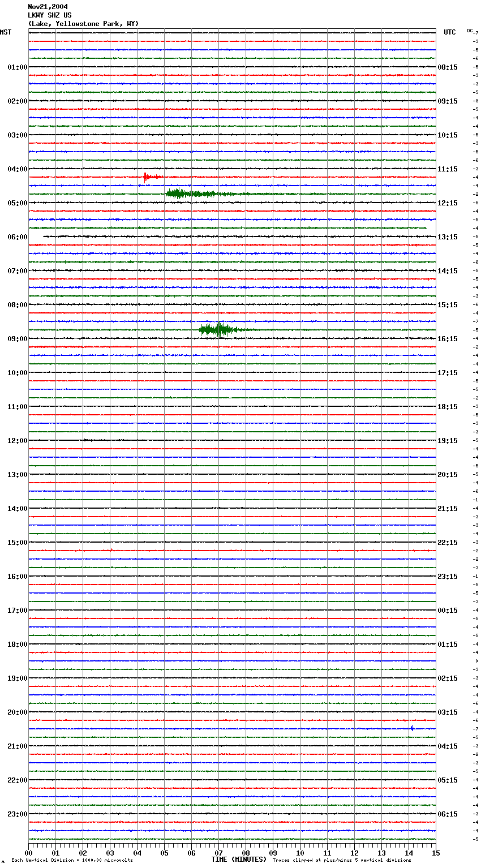The image size is (481, 868).
Task: Click the 16:15 UTC time label
Action: [x=448, y=339]
